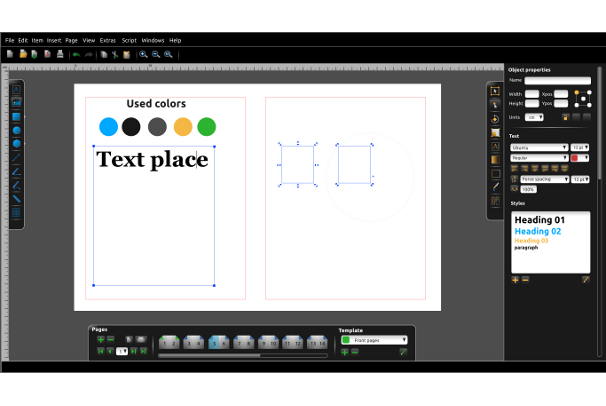The width and height of the screenshot is (606, 406).
Task: Open the Extras menu
Action: (x=108, y=40)
